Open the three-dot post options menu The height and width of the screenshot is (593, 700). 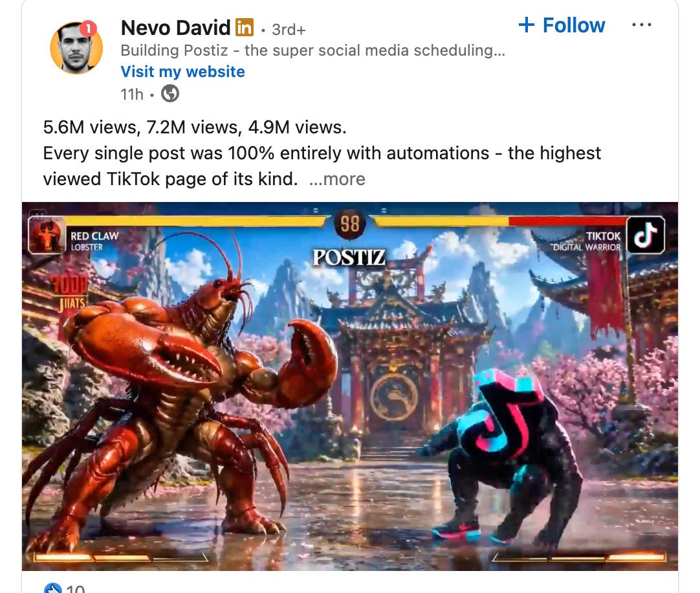[642, 25]
